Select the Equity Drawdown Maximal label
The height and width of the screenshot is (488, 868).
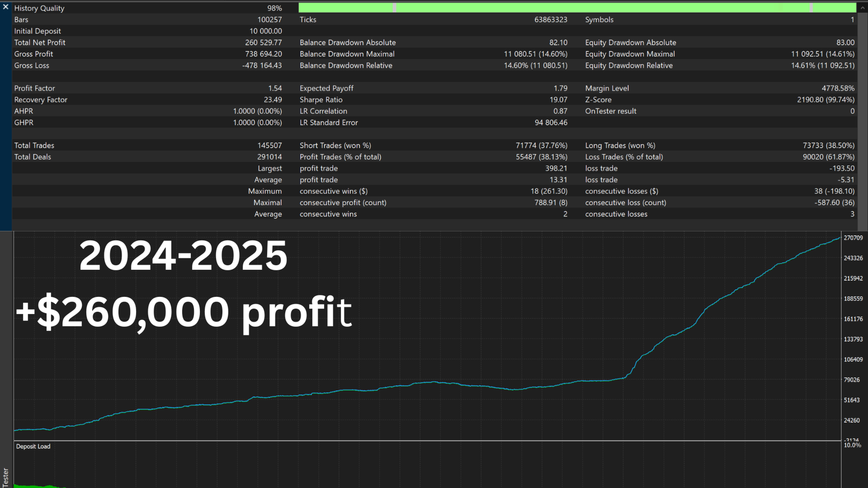pos(630,54)
